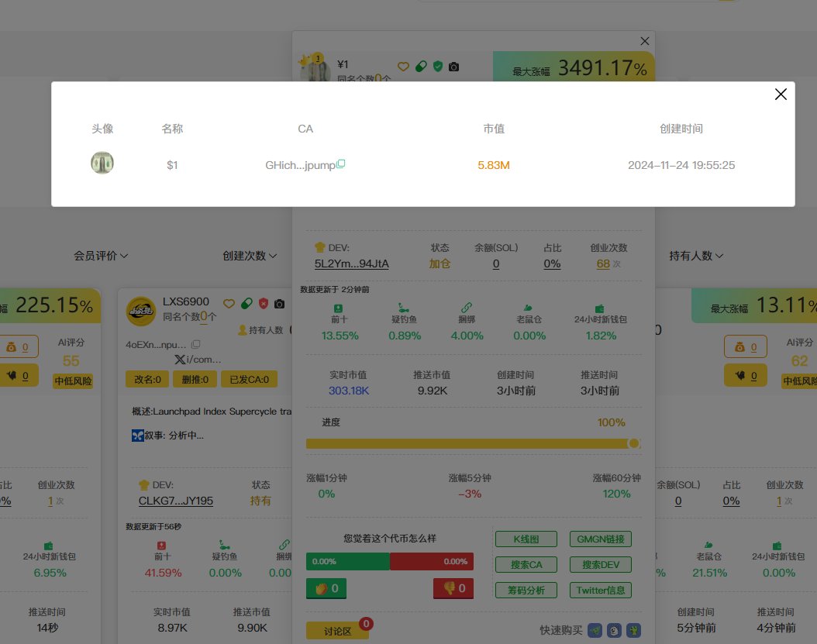Viewport: 817px width, 644px height.
Task: Select the 5.83M market cap value
Action: [x=494, y=165]
